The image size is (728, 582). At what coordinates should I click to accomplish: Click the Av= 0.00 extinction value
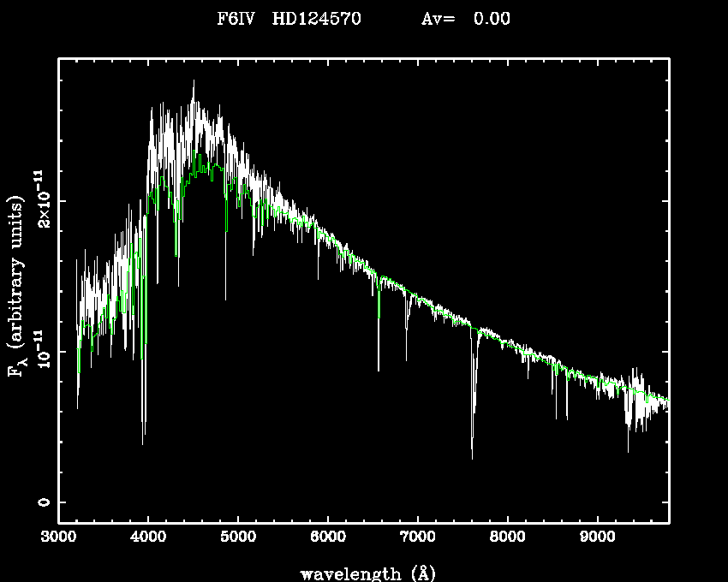point(466,19)
